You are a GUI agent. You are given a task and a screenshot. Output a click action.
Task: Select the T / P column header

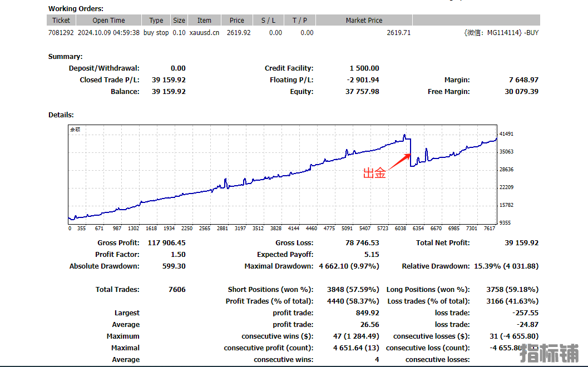[300, 21]
